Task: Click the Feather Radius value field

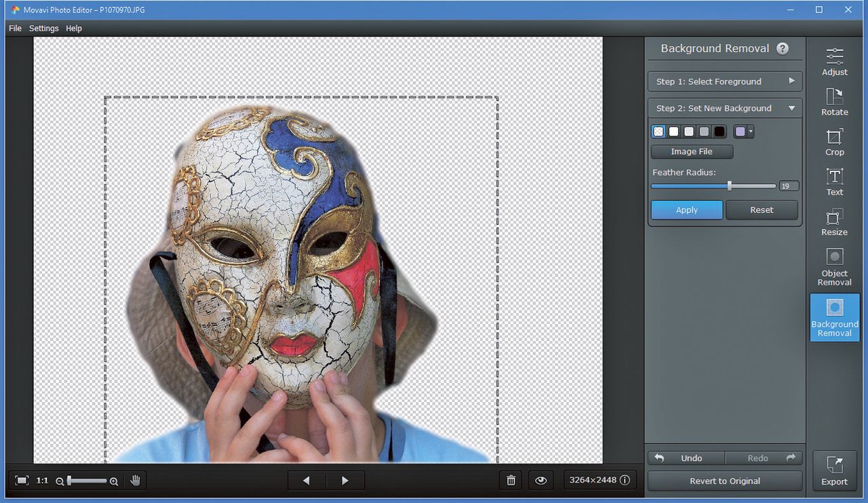Action: [x=789, y=186]
